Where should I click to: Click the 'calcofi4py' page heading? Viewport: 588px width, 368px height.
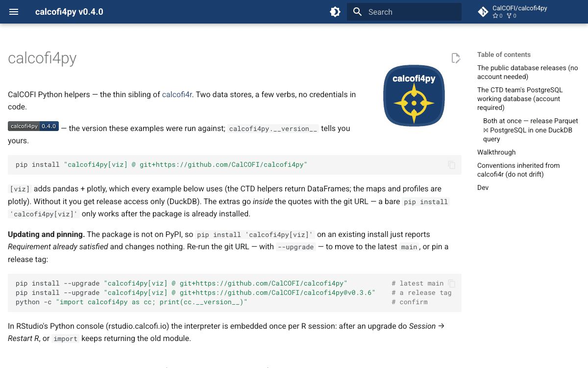point(42,58)
